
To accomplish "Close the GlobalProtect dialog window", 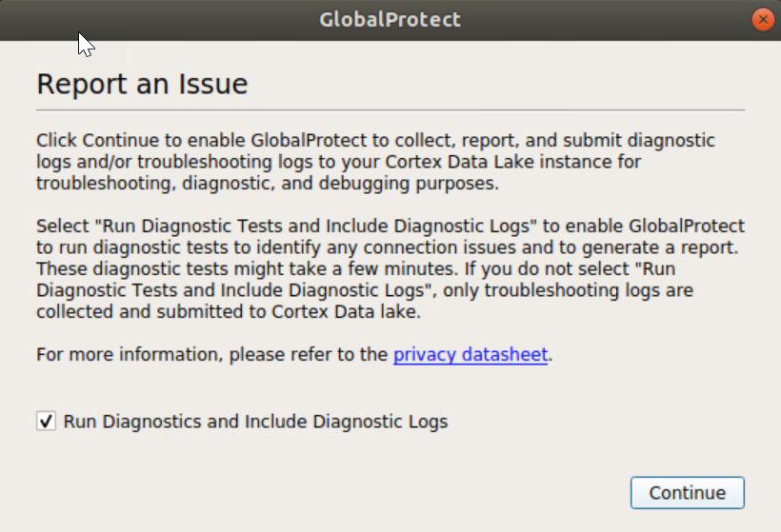I will (761, 19).
